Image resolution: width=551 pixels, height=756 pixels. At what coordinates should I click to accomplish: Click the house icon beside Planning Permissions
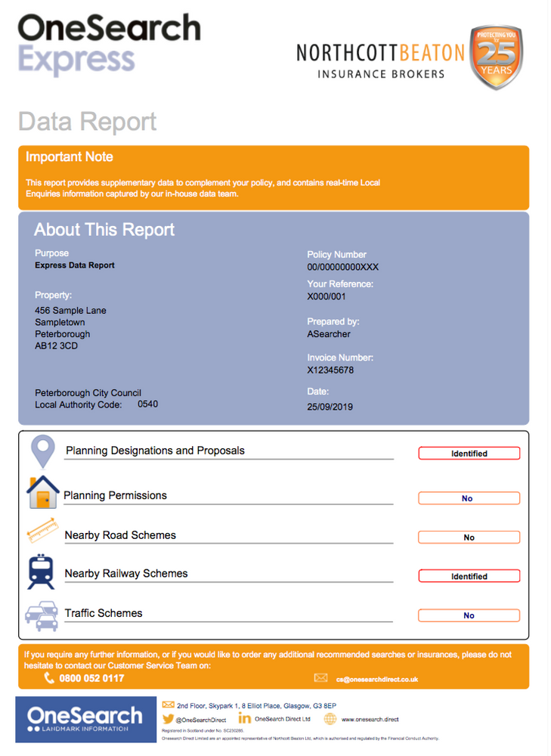[43, 492]
